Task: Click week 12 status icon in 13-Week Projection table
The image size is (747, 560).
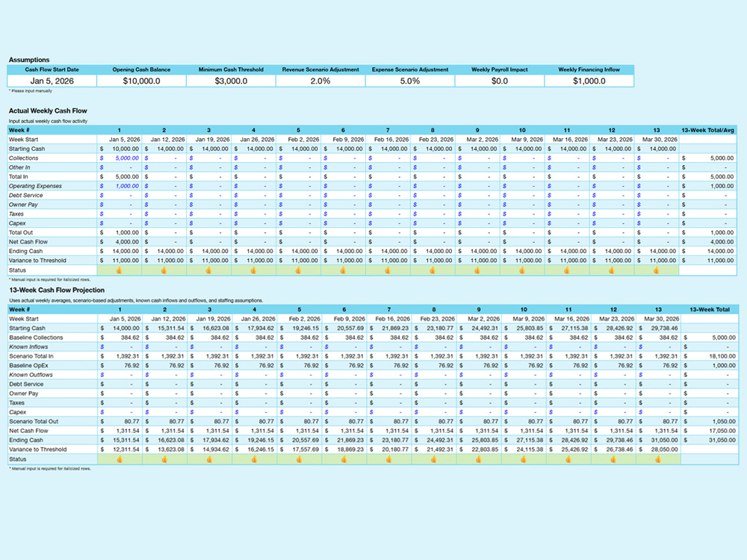Action: pyautogui.click(x=613, y=459)
